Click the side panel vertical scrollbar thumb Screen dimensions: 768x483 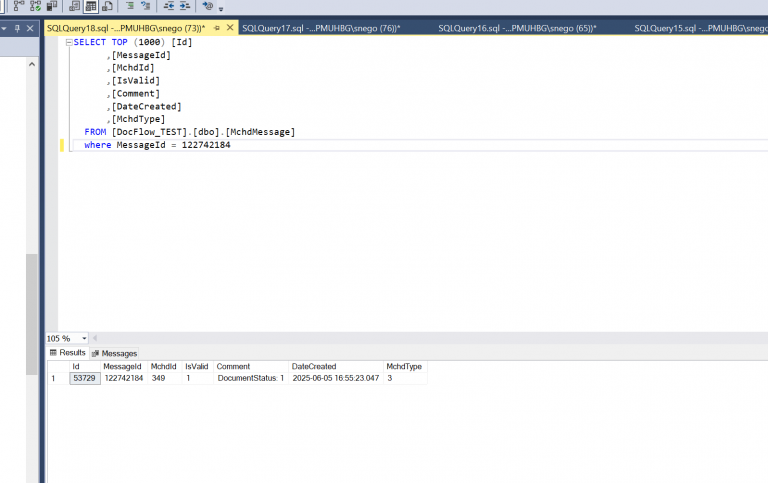pyautogui.click(x=32, y=314)
